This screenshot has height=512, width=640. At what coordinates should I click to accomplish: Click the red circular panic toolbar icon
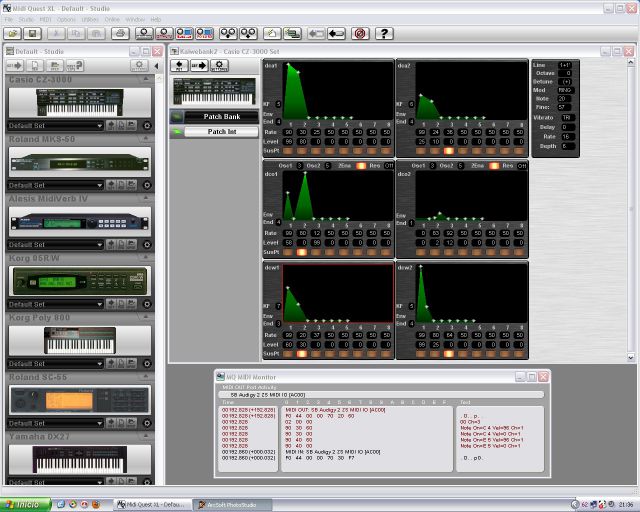click(359, 33)
